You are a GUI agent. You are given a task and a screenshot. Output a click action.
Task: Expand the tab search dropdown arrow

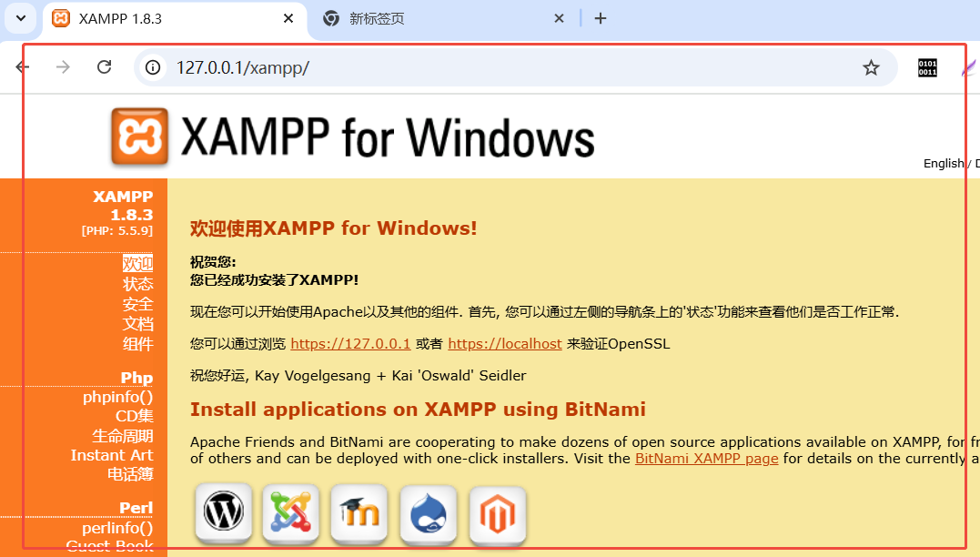tap(21, 19)
